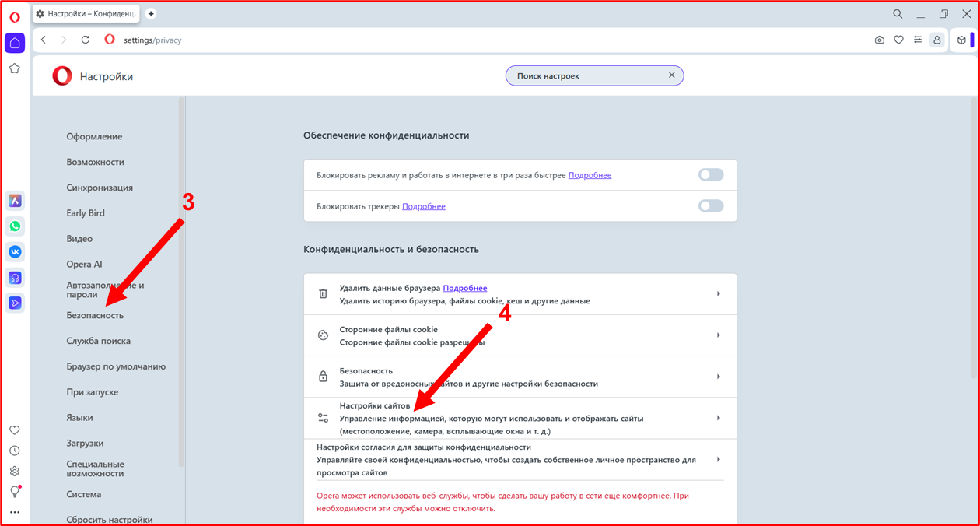Open WhatsApp from the Opera sidebar
This screenshot has width=980, height=526.
[15, 226]
